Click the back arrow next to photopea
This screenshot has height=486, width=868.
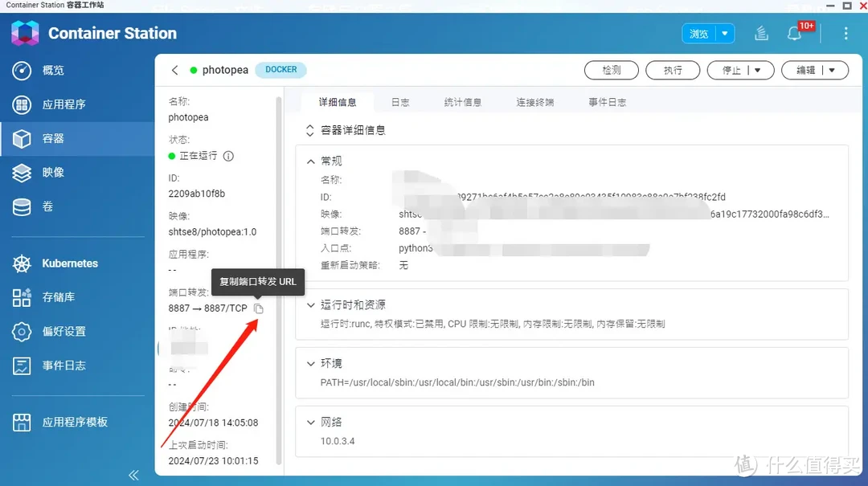[x=175, y=70]
